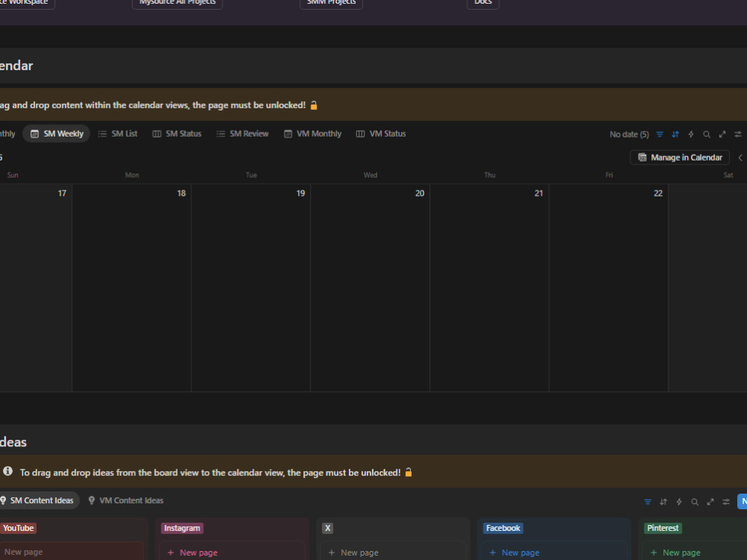Switch to the SM List view

(x=118, y=134)
